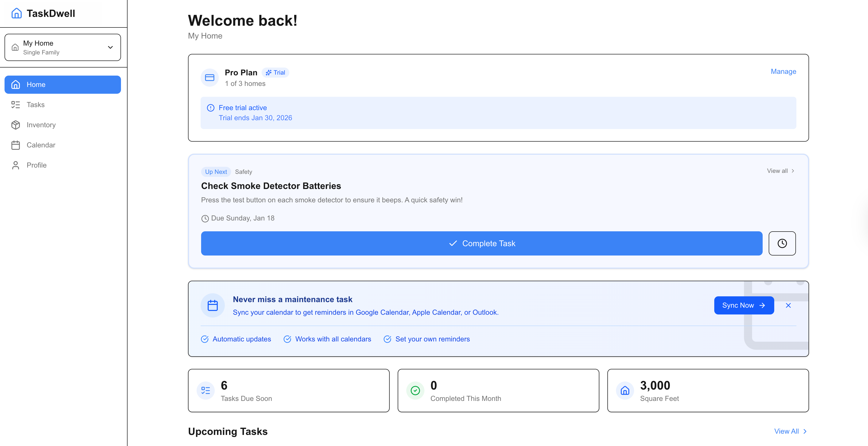
Task: Select Inventory in the sidebar
Action: coord(41,125)
